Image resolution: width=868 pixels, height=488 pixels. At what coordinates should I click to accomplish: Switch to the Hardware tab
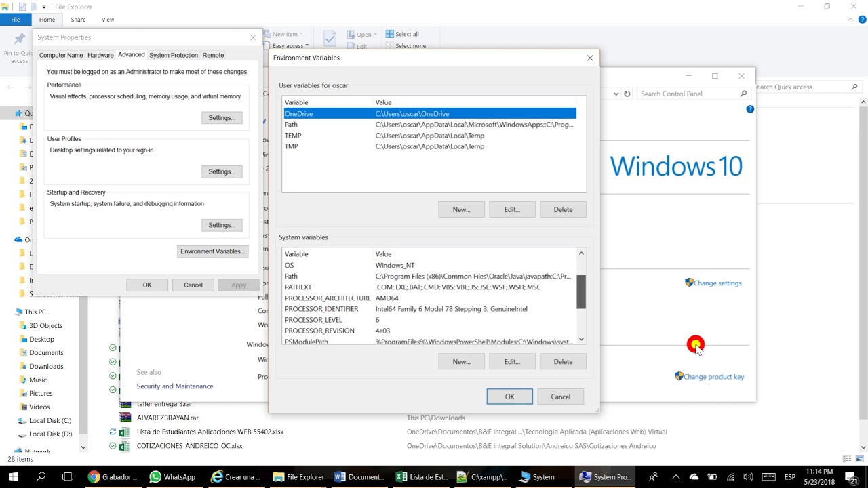[100, 55]
